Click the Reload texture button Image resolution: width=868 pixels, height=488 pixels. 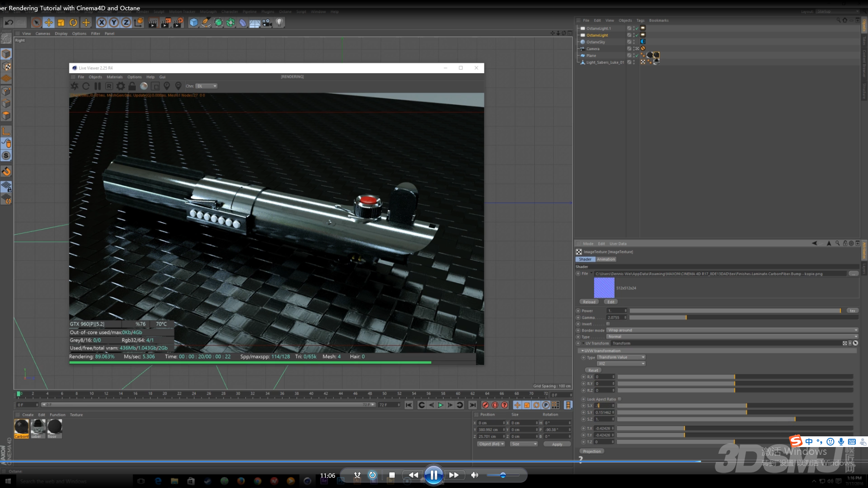tap(589, 302)
